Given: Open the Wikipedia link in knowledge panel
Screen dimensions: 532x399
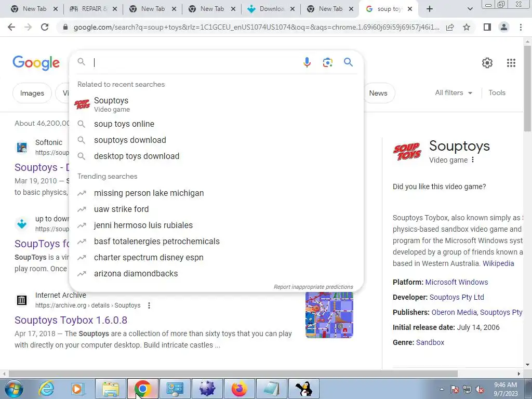Looking at the screenshot, I should (498, 263).
